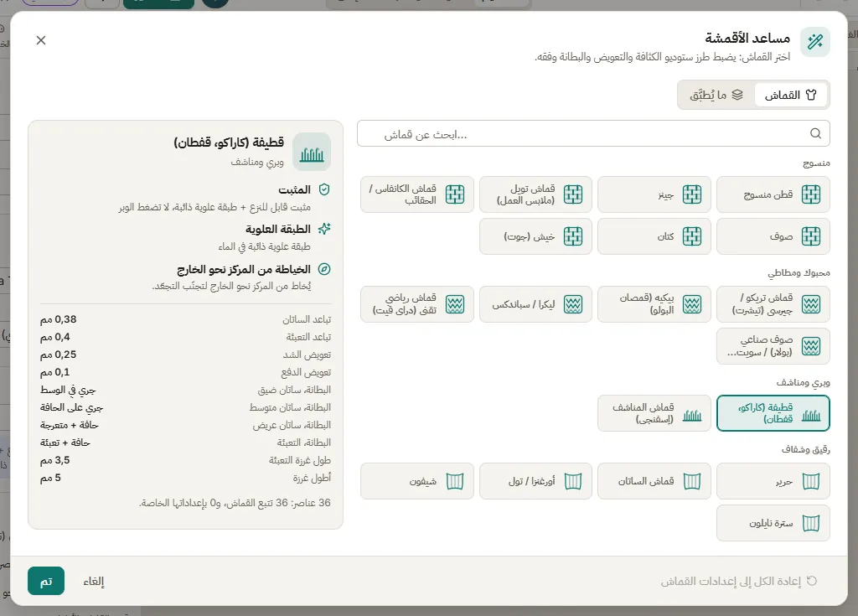Confirm with the تم button
This screenshot has height=616, width=858.
(46, 581)
